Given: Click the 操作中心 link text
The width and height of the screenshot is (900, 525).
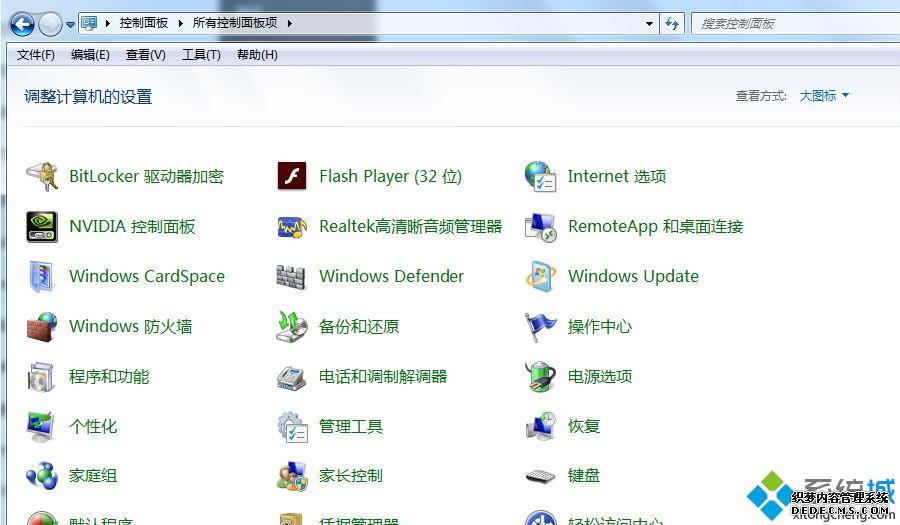Looking at the screenshot, I should [x=600, y=326].
